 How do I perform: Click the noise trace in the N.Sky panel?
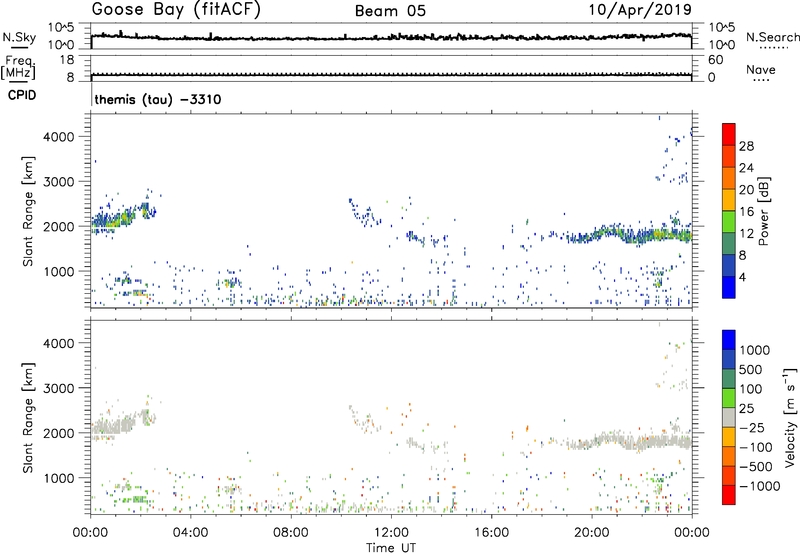[x=391, y=37]
